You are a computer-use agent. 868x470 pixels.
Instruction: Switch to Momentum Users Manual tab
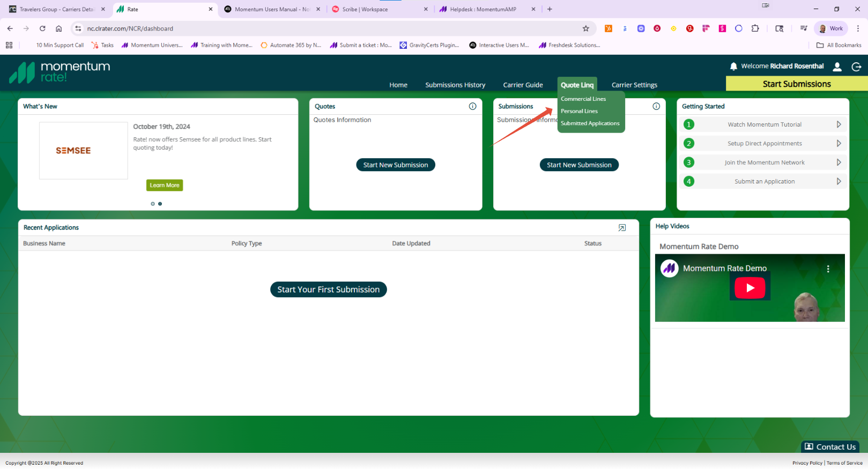[x=272, y=9]
